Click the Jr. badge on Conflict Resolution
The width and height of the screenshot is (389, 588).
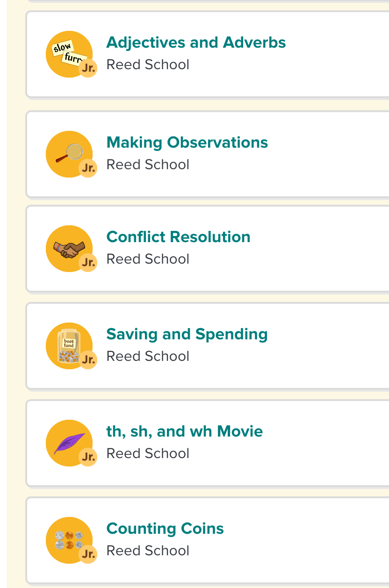[88, 263]
